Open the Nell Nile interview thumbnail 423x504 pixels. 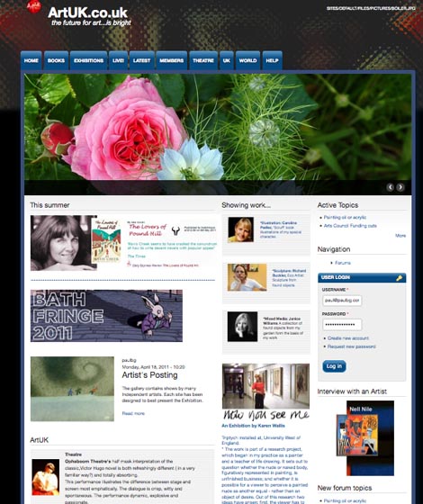point(365,437)
